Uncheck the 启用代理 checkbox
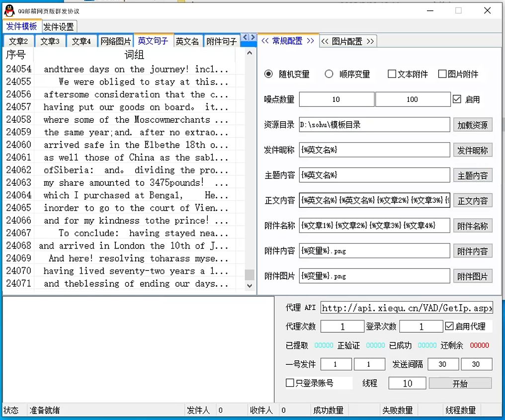Viewport: 505px width, 420px height. 449,327
